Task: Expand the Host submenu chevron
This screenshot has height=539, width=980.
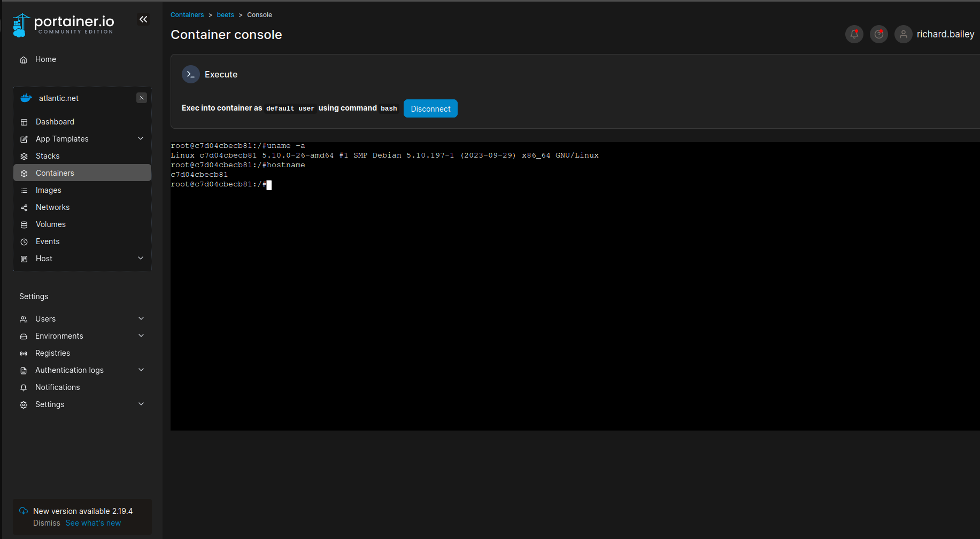Action: pos(141,258)
